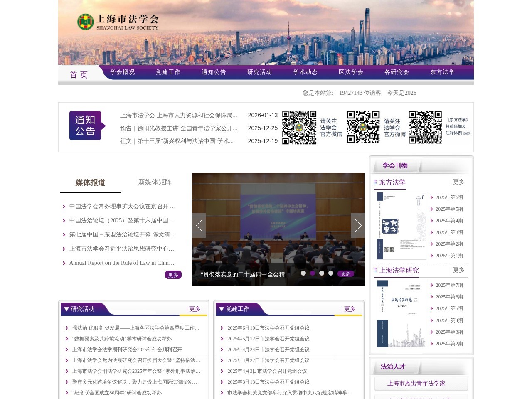Viewport: 532px width, 399px height.
Task: Open 中国法治论坛(2025) article
Action: coord(122,220)
